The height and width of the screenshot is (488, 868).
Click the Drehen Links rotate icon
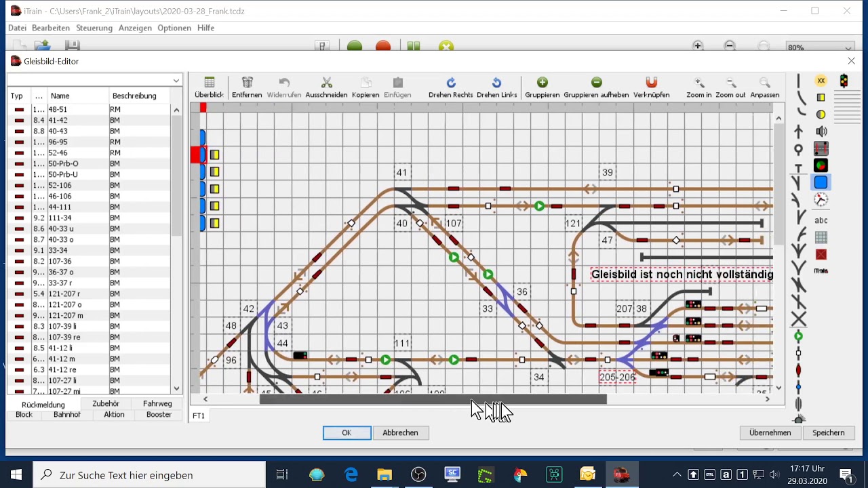point(496,83)
